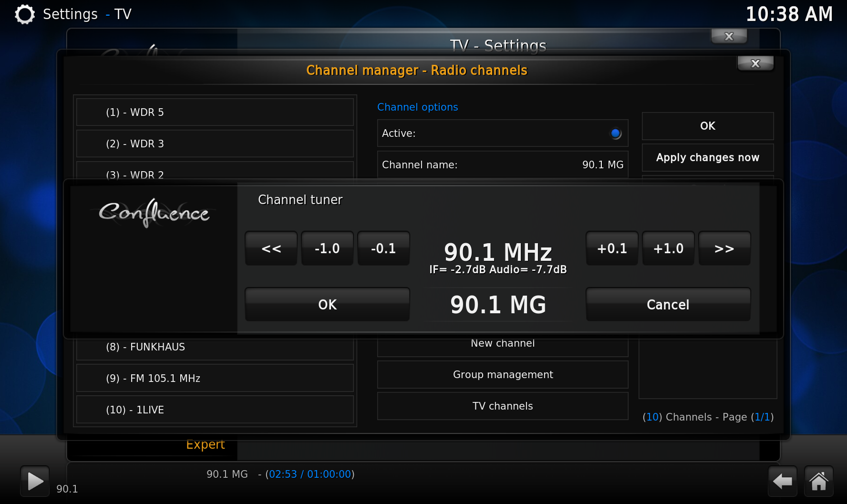The height and width of the screenshot is (504, 847).
Task: Click the play button icon
Action: point(35,481)
